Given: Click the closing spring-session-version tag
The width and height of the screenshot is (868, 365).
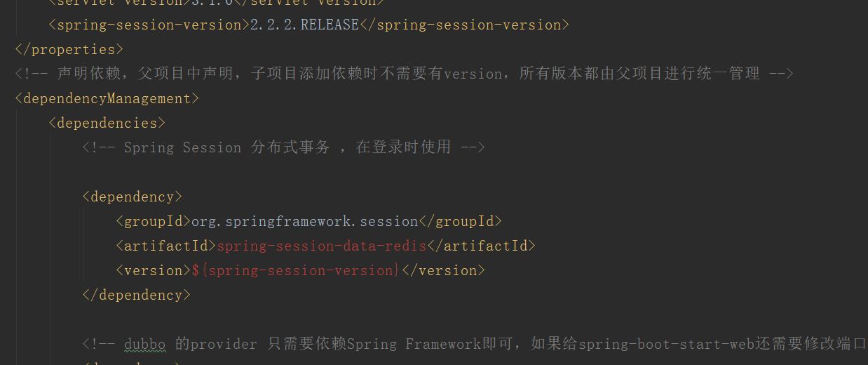Looking at the screenshot, I should pos(465,25).
